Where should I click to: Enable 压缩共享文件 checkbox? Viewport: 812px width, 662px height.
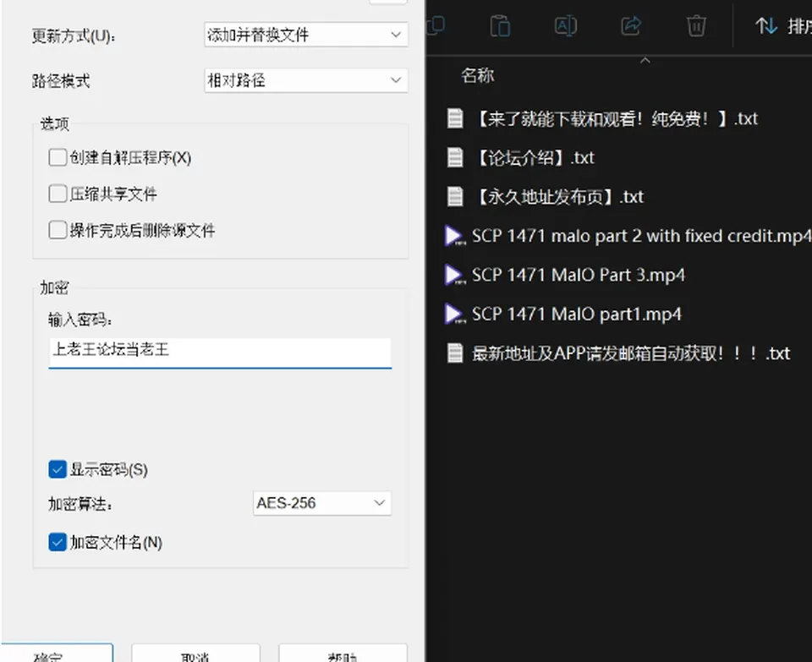click(58, 194)
